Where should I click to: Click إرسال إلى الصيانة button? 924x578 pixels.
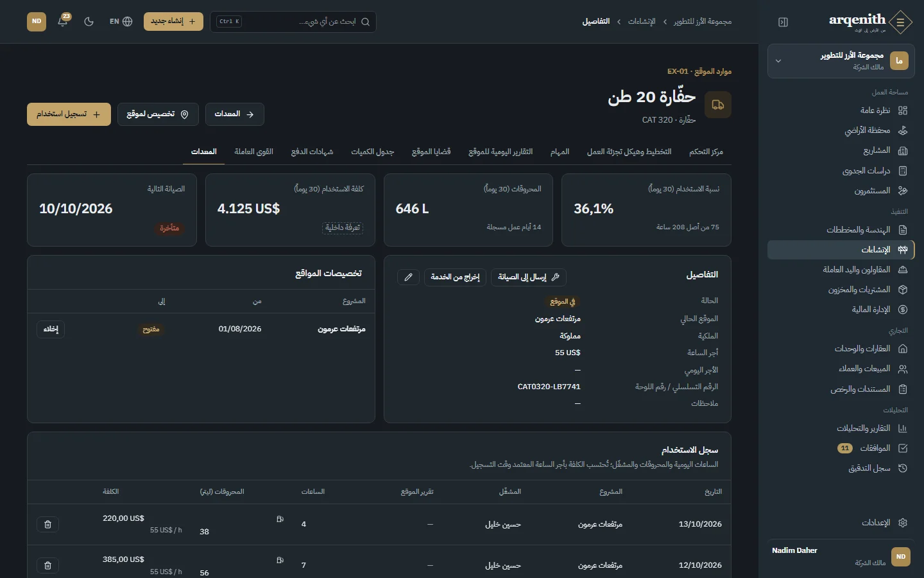click(529, 277)
